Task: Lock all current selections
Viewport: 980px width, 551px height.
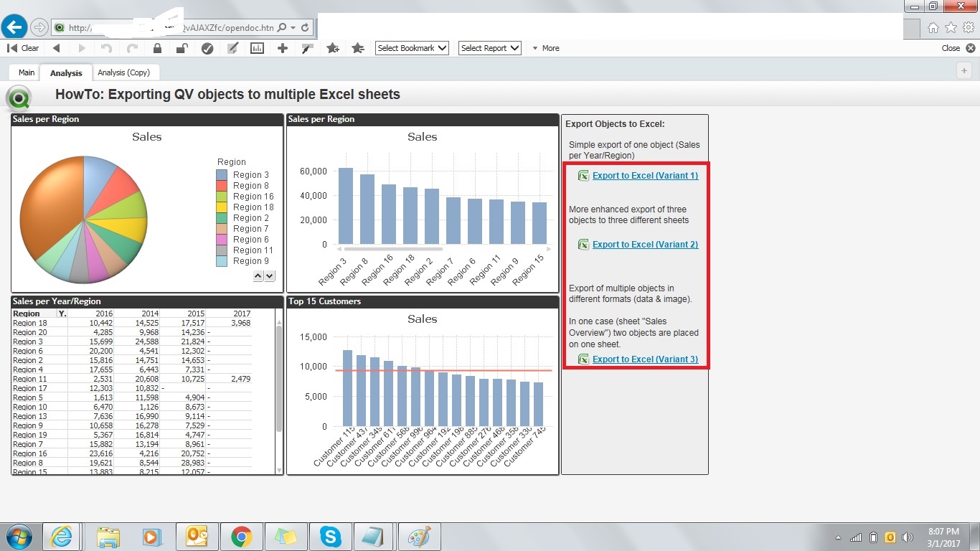Action: tap(157, 48)
